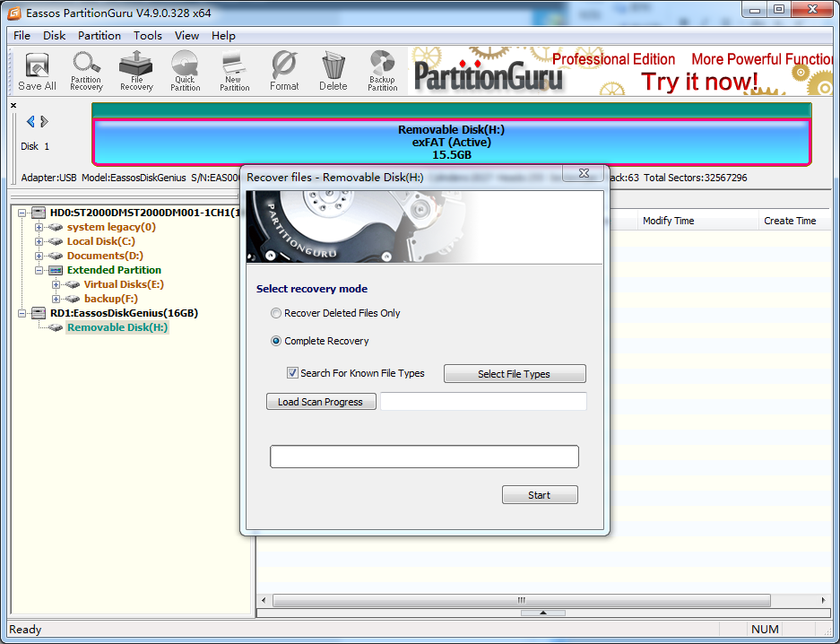
Task: Go to previous disk arrow
Action: click(x=30, y=122)
